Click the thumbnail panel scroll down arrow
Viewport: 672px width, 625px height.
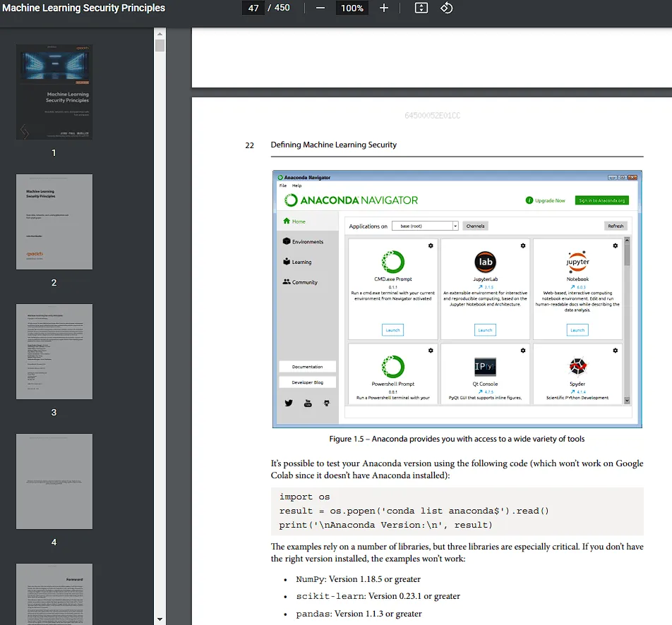click(x=160, y=619)
